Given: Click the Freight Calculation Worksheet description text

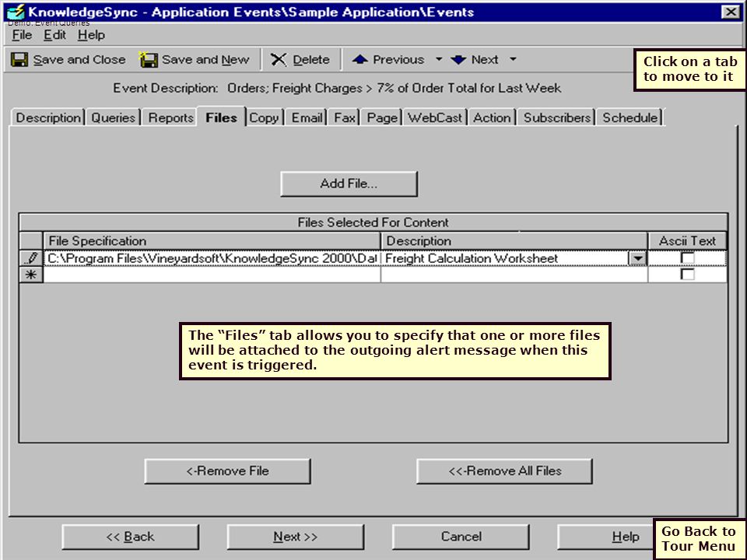Looking at the screenshot, I should click(472, 258).
